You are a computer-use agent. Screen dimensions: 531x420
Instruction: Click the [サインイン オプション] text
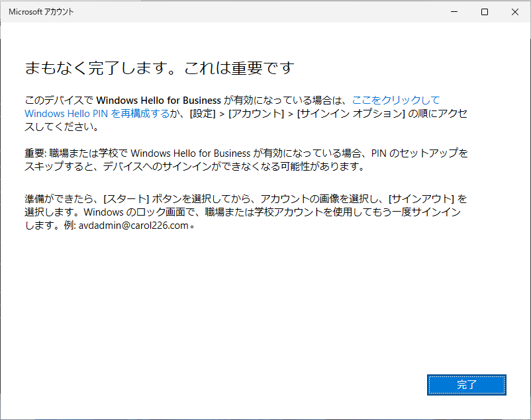351,114
